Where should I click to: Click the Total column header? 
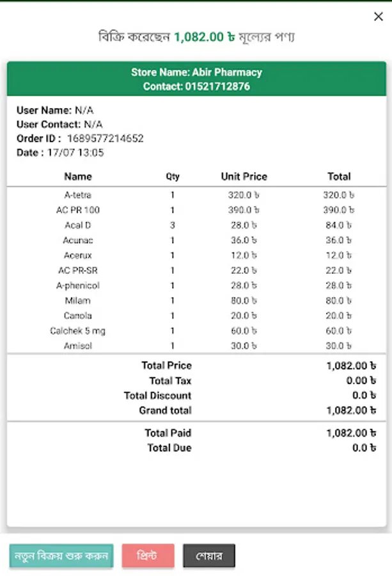coord(339,177)
